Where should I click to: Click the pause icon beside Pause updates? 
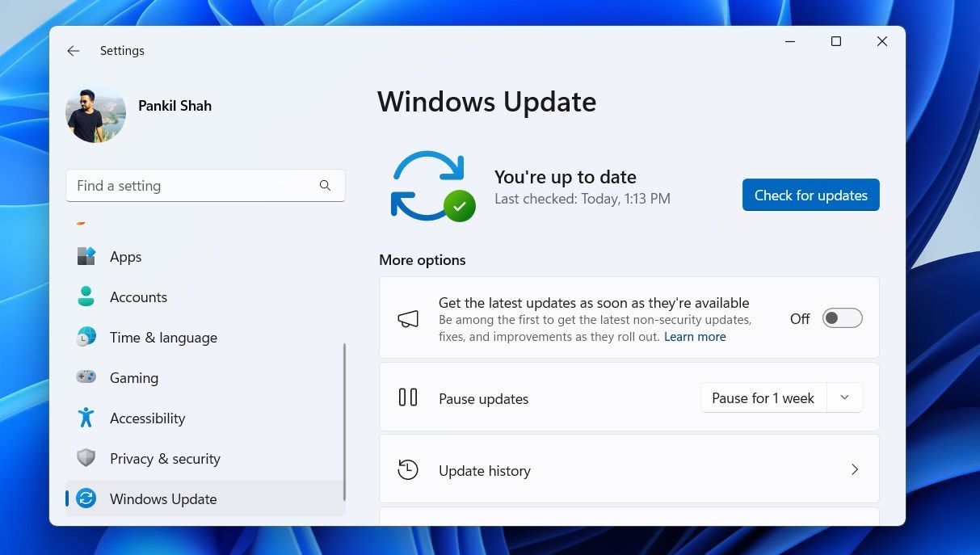[x=408, y=397]
